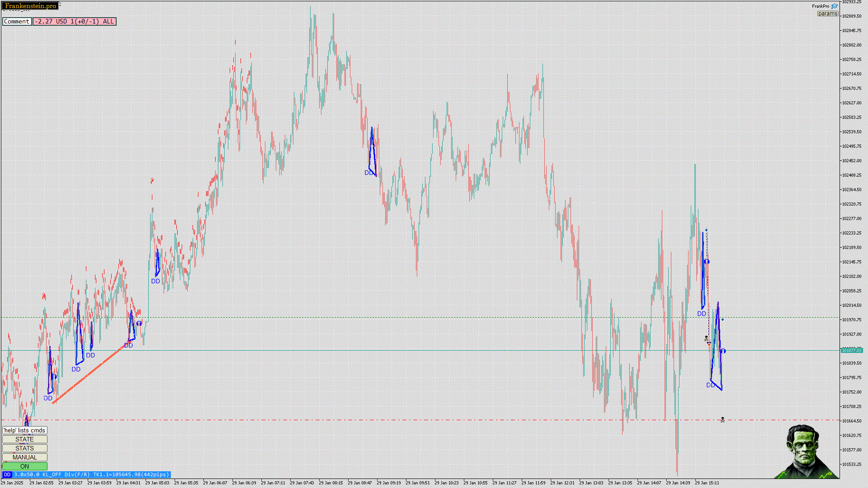Image resolution: width=868 pixels, height=488 pixels.
Task: Toggle the MANUAL mode button
Action: [x=24, y=457]
